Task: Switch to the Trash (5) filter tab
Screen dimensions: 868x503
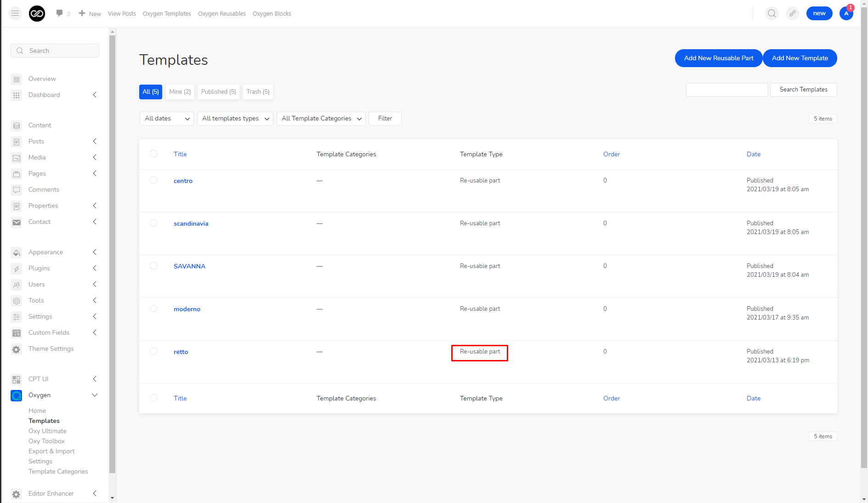Action: (258, 92)
